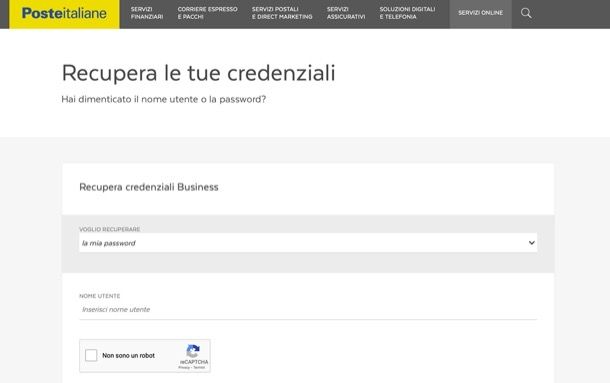The image size is (610, 383).
Task: Click reCAPTCHA Termini link
Action: (x=199, y=367)
